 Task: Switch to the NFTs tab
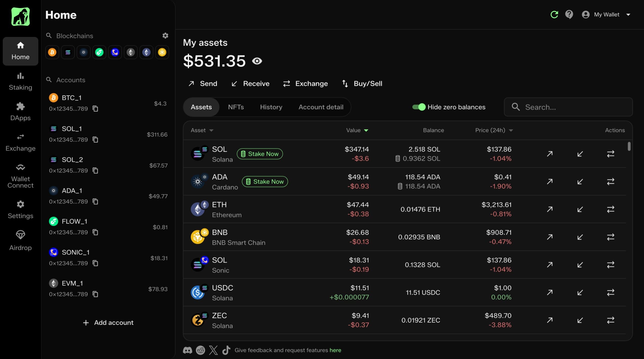click(x=236, y=107)
